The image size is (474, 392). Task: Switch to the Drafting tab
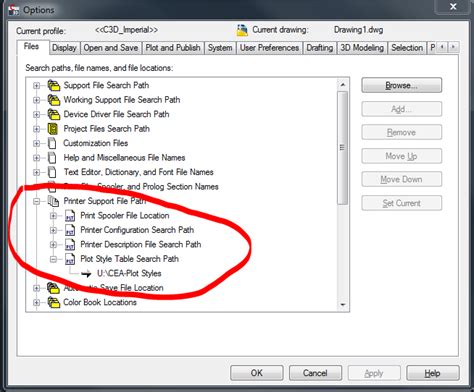[320, 48]
